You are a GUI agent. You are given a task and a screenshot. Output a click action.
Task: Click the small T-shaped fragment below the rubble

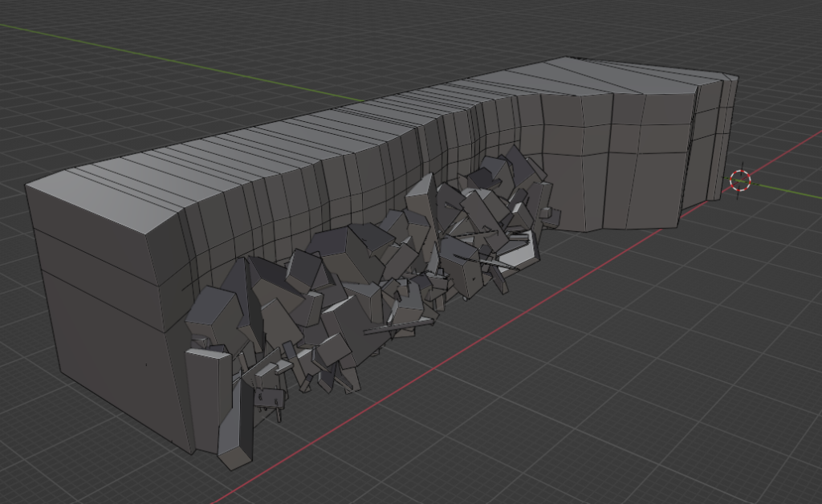click(269, 399)
